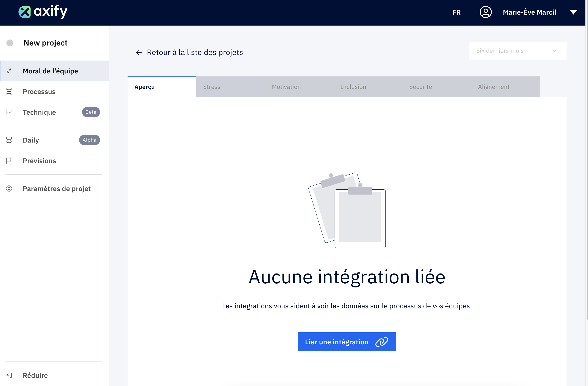Switch language with the FR toggle
This screenshot has height=386, width=588.
point(456,12)
